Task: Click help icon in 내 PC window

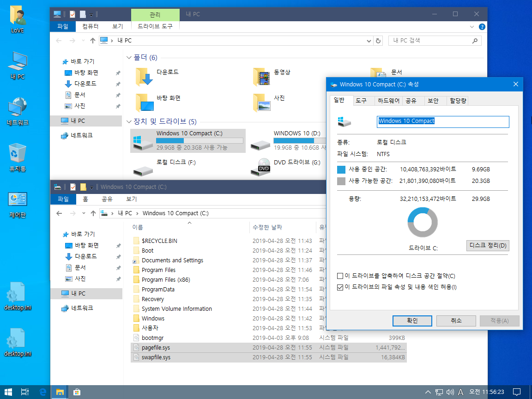Action: tap(482, 27)
